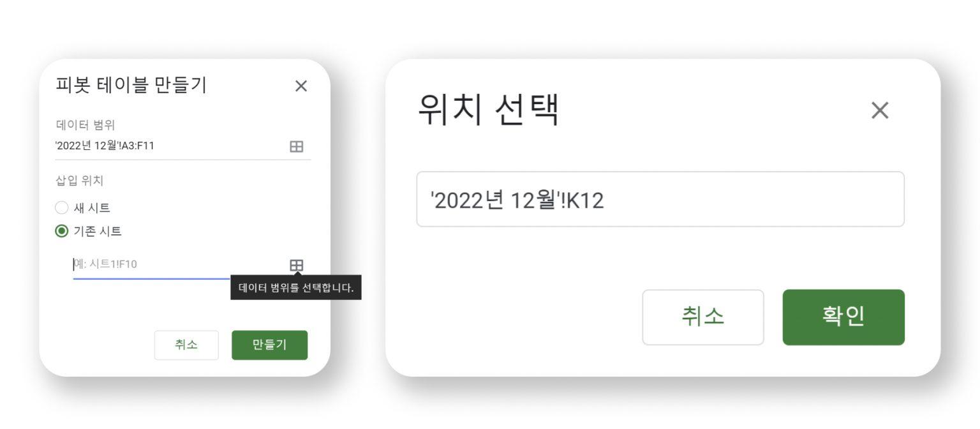This screenshot has width=980, height=429.
Task: Close the 위치 선택 dialog with X
Action: (x=879, y=111)
